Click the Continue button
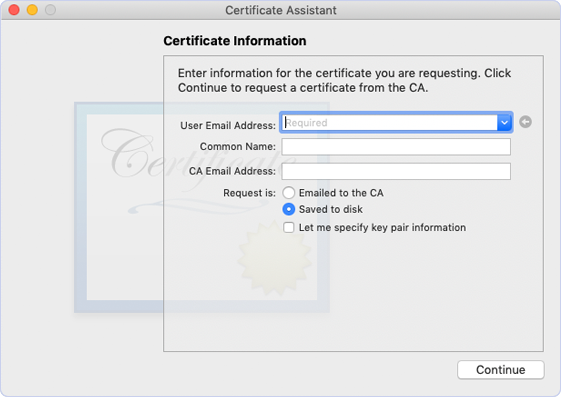This screenshot has height=397, width=561. coord(501,369)
